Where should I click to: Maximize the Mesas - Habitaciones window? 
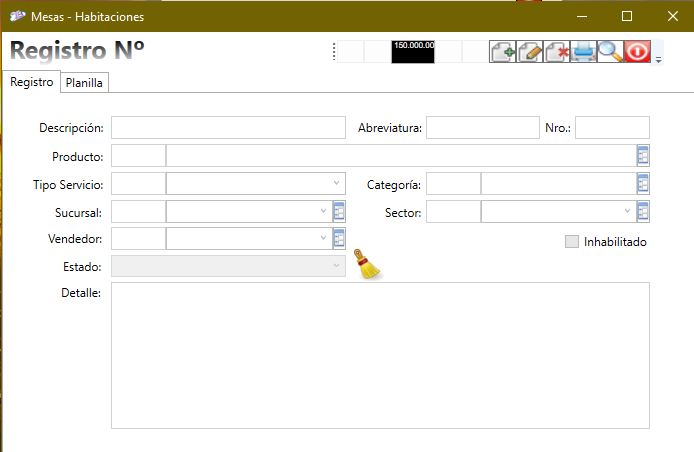coord(627,16)
